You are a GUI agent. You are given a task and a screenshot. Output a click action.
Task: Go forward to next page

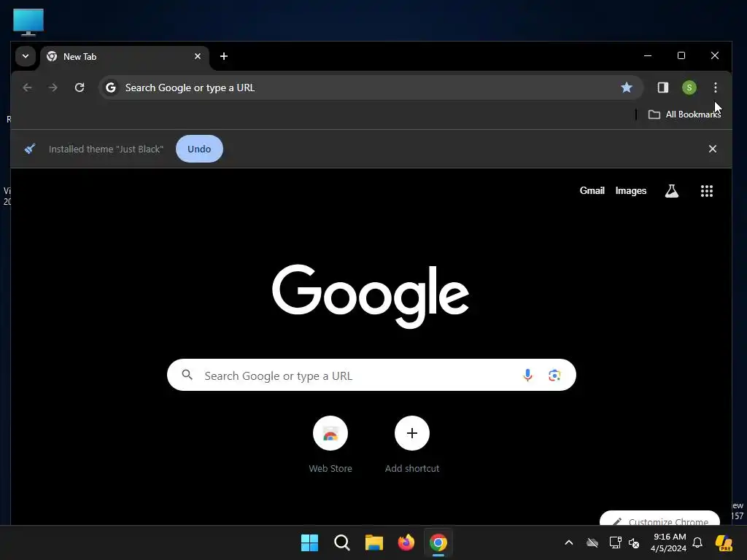53,87
